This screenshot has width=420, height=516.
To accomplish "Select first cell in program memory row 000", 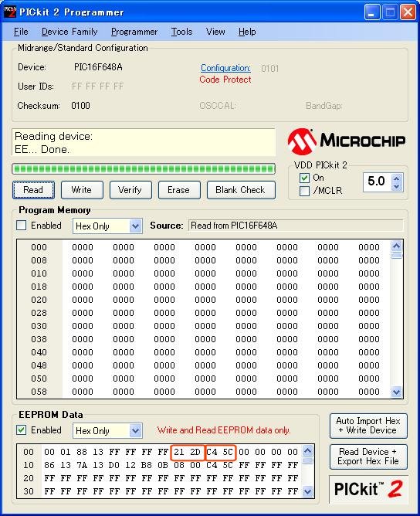I will click(x=83, y=247).
